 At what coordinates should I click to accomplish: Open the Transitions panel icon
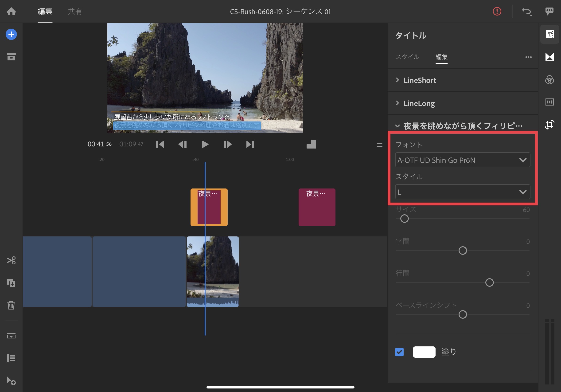pyautogui.click(x=549, y=57)
